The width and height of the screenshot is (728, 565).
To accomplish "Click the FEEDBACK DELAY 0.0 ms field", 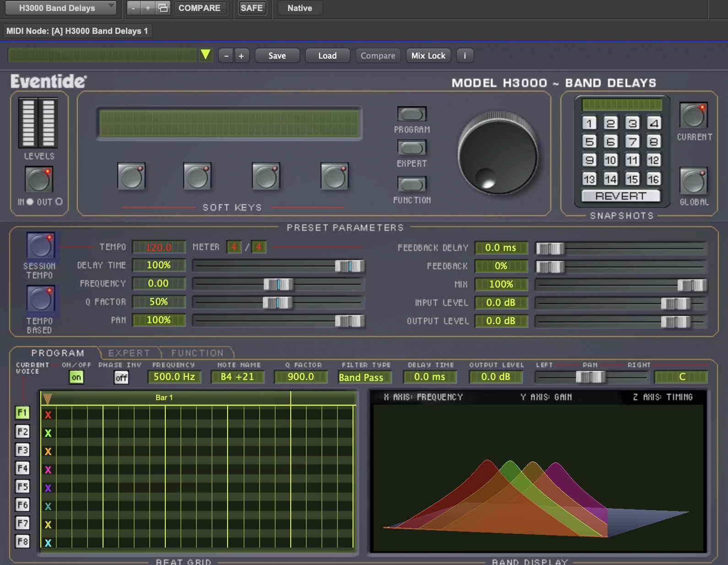I will tap(501, 248).
